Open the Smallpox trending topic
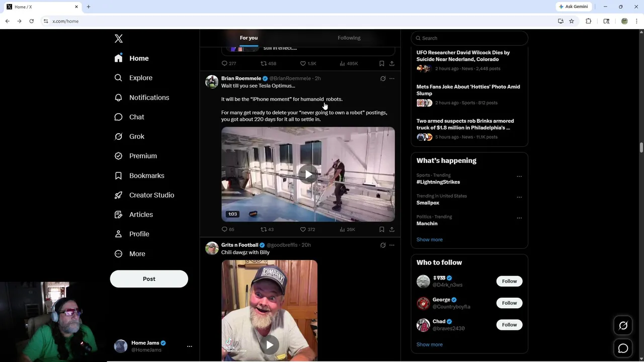This screenshot has width=644, height=362. pyautogui.click(x=428, y=203)
